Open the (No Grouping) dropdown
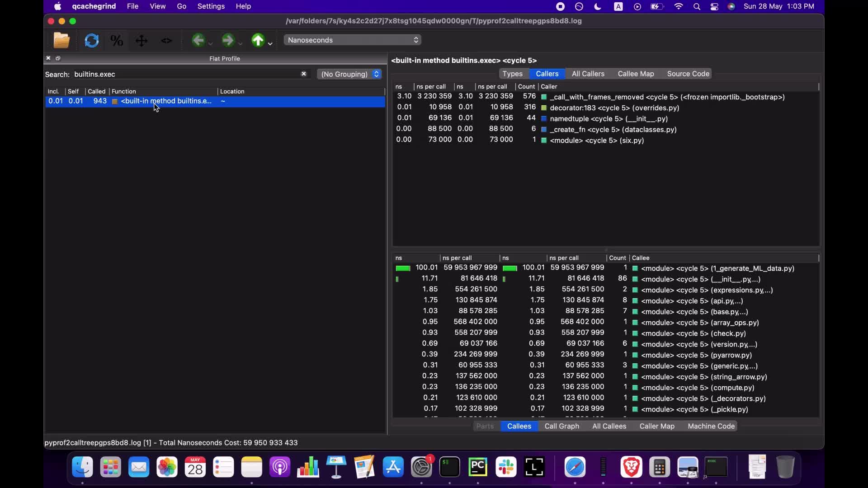The height and width of the screenshot is (488, 868). 349,74
